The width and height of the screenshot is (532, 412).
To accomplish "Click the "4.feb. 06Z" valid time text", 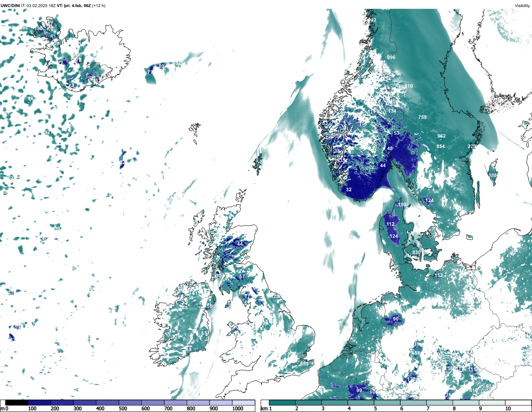I will tap(81, 6).
